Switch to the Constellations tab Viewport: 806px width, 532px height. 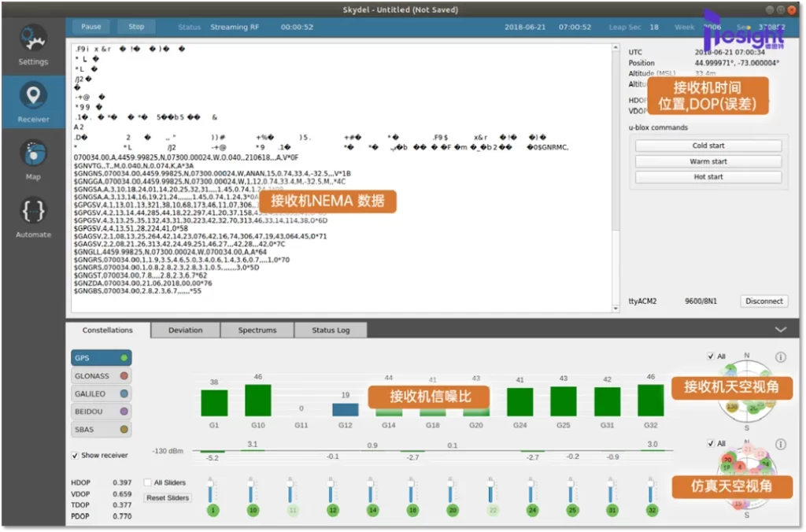(107, 330)
